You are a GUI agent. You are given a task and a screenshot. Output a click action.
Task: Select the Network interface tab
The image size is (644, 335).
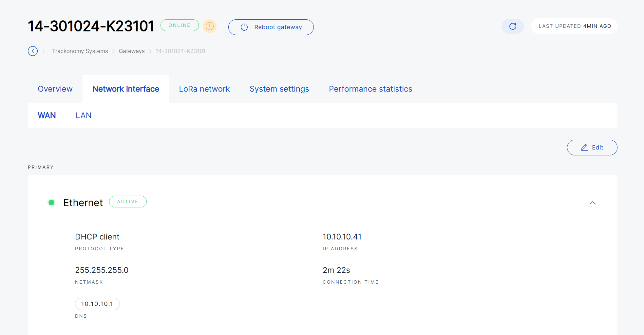126,89
